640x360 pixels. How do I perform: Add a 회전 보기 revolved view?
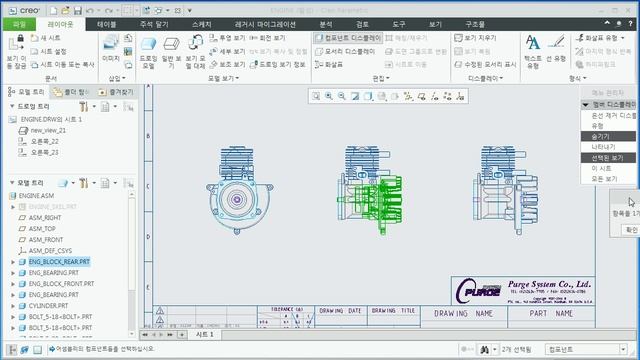pos(267,38)
